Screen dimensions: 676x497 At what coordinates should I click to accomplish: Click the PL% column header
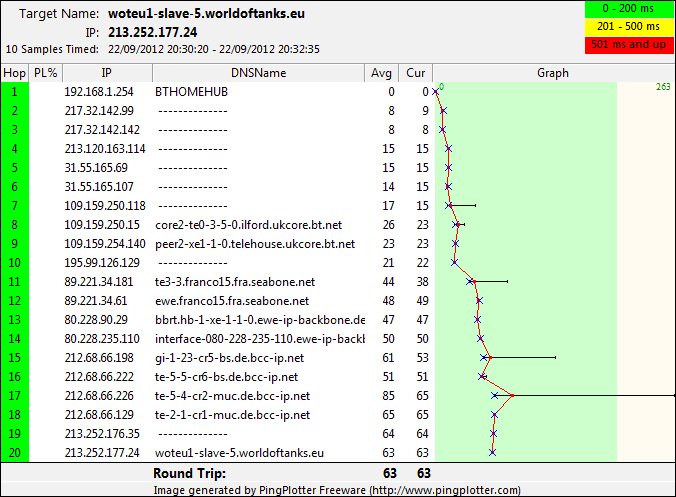pyautogui.click(x=46, y=73)
